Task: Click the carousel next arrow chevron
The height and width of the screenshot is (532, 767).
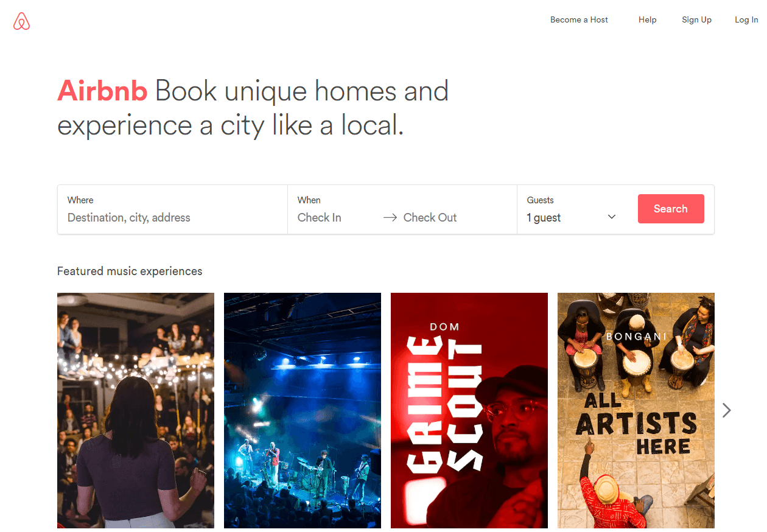Action: 726,410
